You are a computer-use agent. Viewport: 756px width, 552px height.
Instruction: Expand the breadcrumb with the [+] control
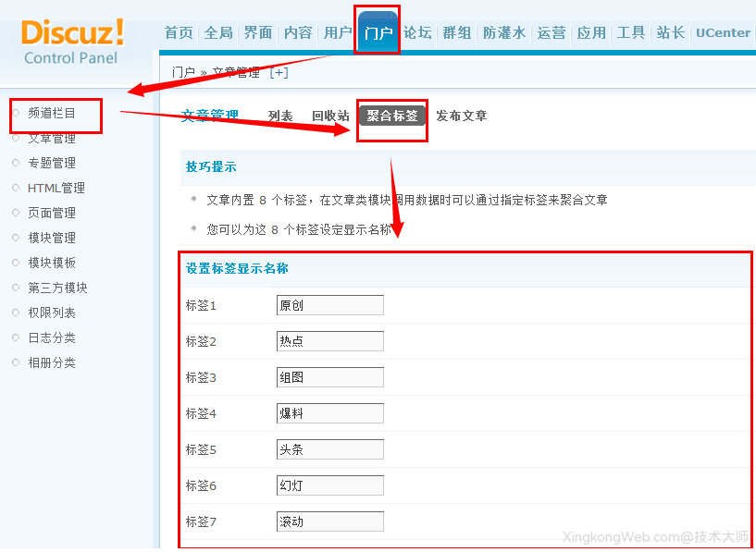point(277,71)
